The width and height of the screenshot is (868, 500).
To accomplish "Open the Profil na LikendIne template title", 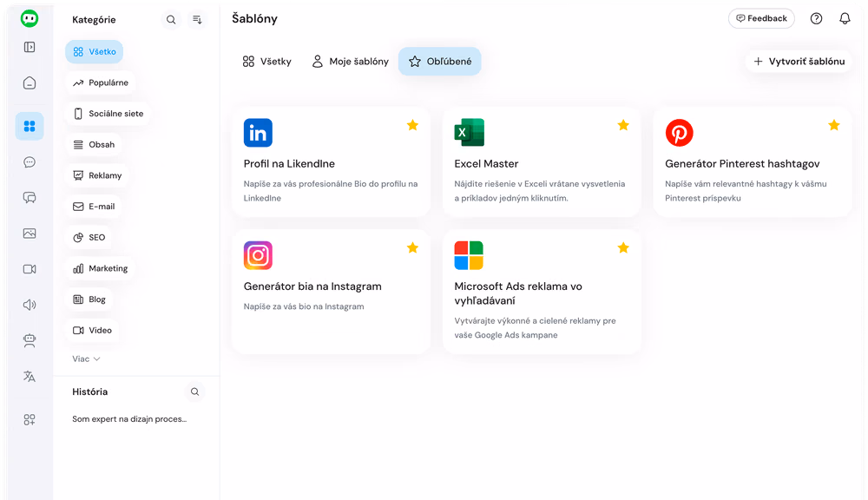I will point(289,164).
